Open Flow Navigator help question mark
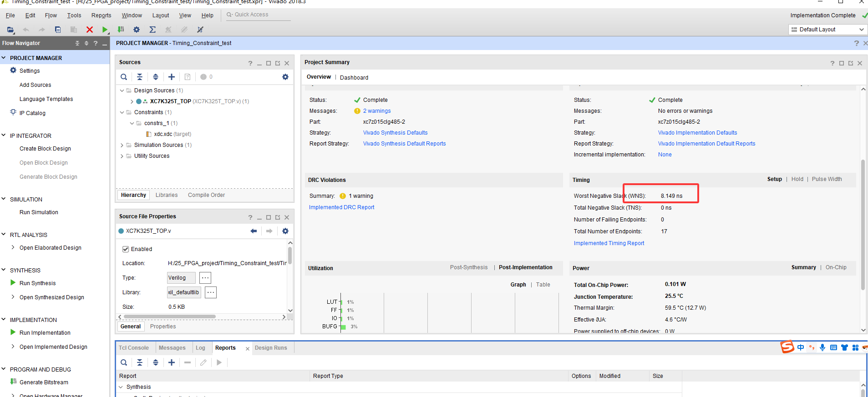The height and width of the screenshot is (397, 868). (x=96, y=43)
